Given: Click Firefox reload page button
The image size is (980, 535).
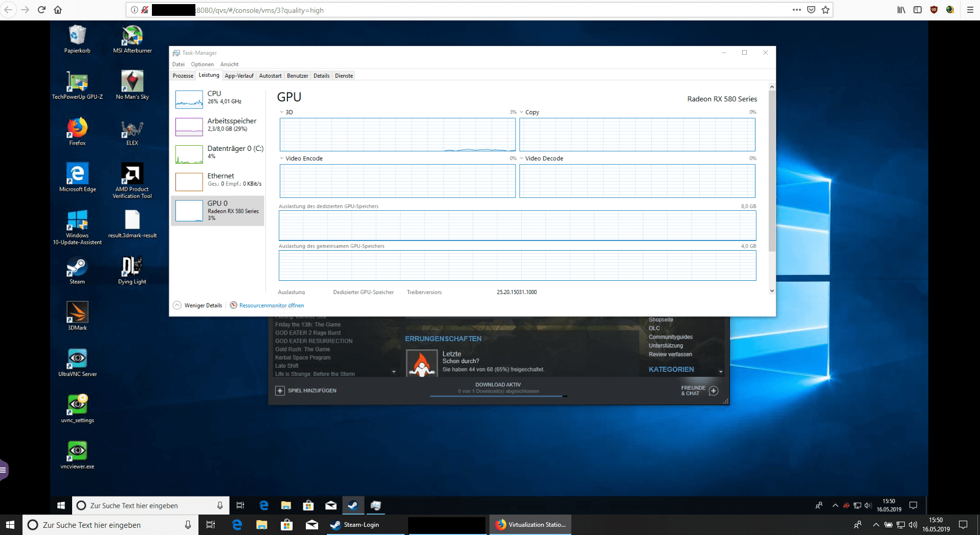Looking at the screenshot, I should [x=41, y=10].
